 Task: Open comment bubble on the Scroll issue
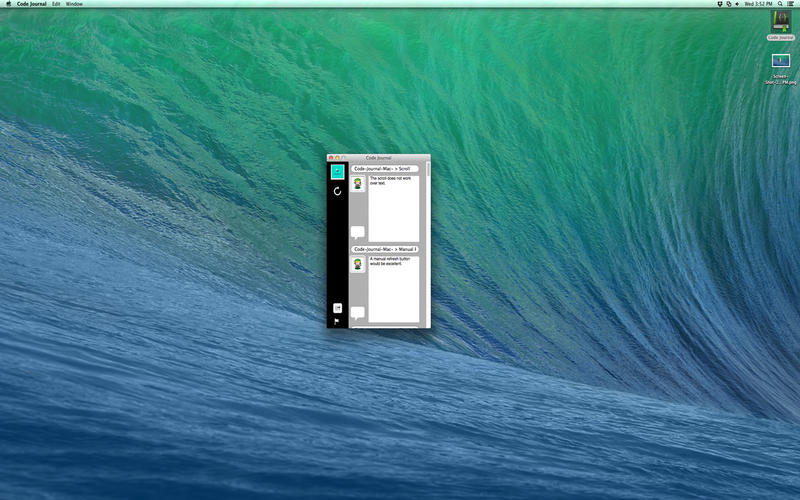point(358,233)
